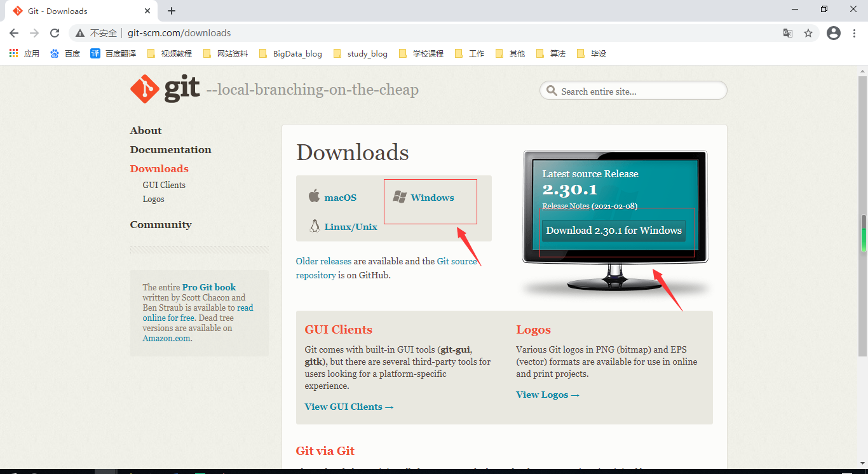The image size is (868, 474).
Task: Open the 算法 bookmark folder
Action: [551, 53]
